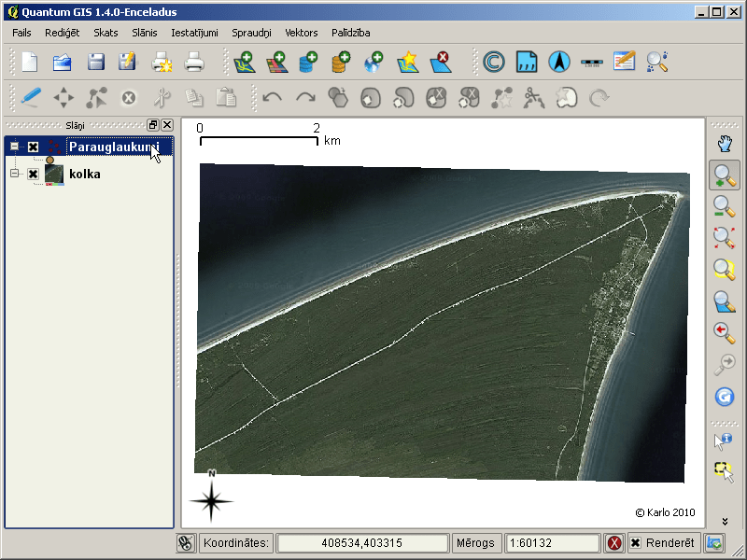Select the Parauglaukumi layer name
Image resolution: width=747 pixels, height=560 pixels.
114,147
